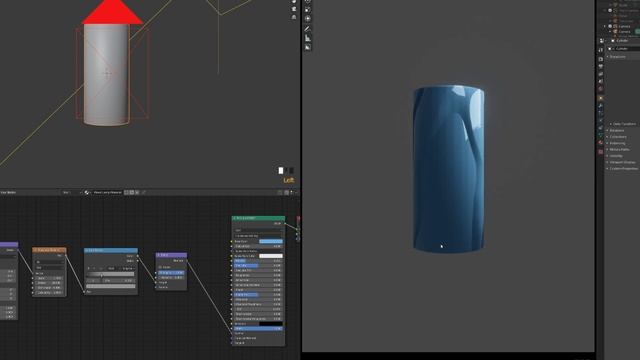Open the Particles properties tab
Viewport: 640px width, 360px height.
[601, 113]
